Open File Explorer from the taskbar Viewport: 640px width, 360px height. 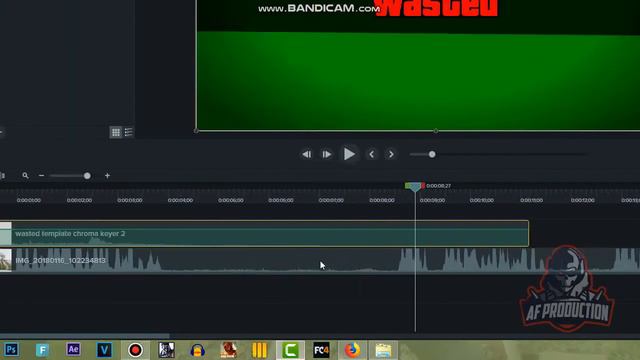(383, 350)
